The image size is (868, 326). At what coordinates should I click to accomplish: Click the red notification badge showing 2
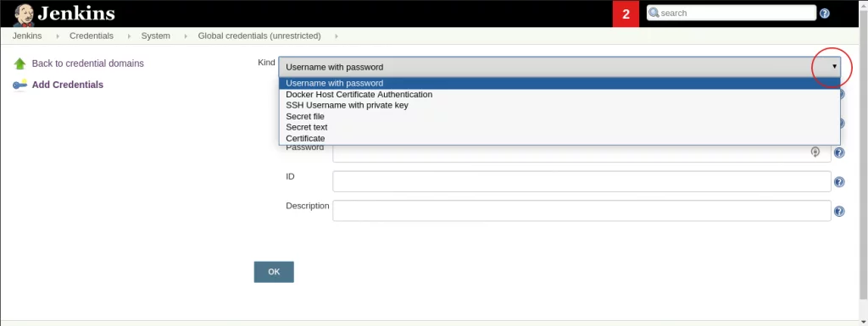[626, 14]
